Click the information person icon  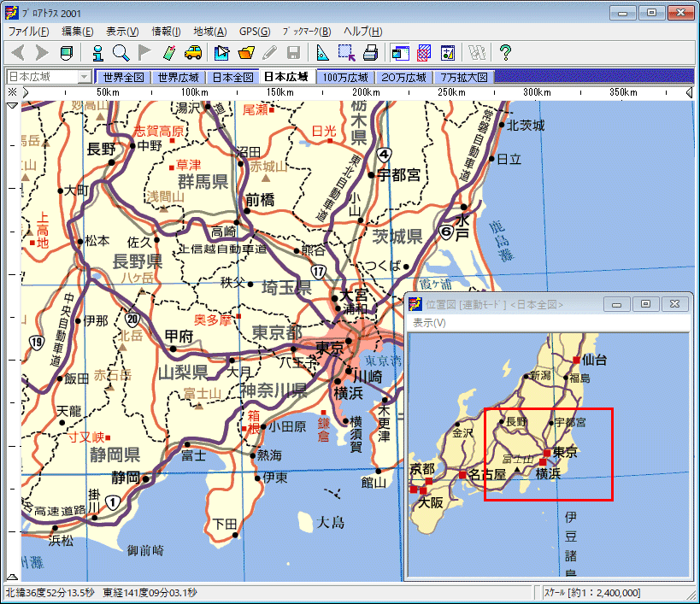click(x=97, y=53)
